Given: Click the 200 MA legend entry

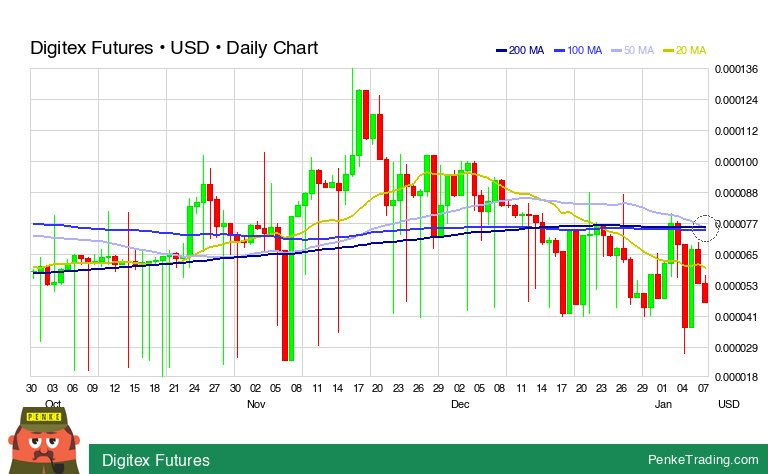Looking at the screenshot, I should (520, 50).
